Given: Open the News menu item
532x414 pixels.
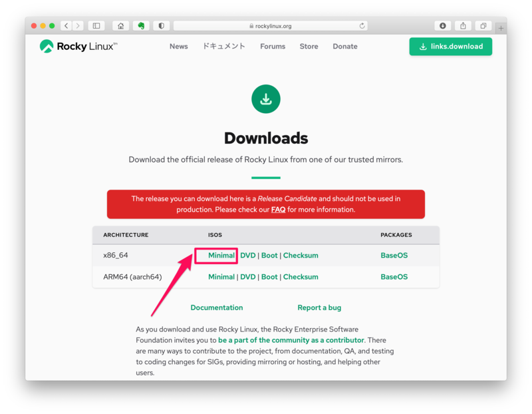Looking at the screenshot, I should 178,46.
